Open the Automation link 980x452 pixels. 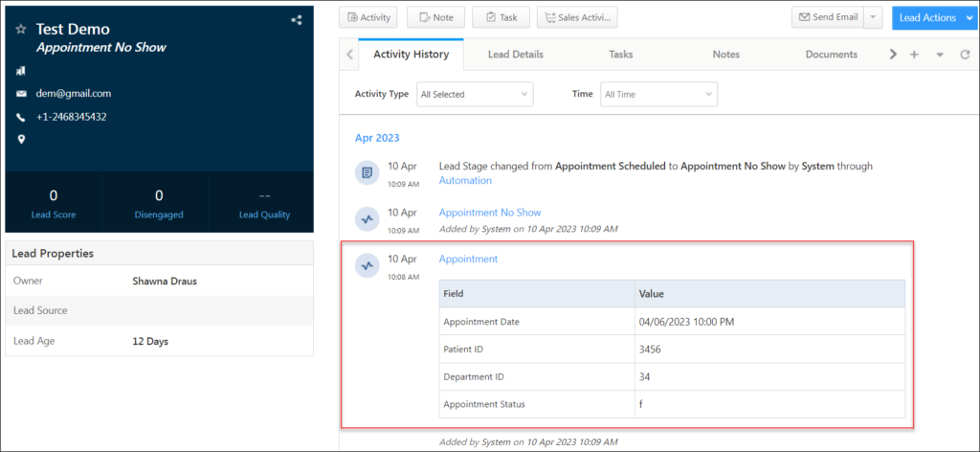point(465,180)
